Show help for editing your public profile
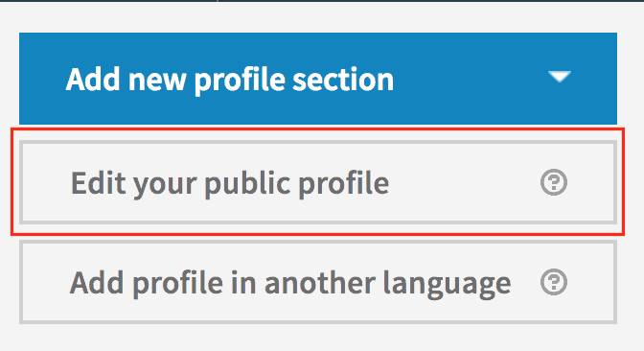The image size is (644, 351). [554, 182]
